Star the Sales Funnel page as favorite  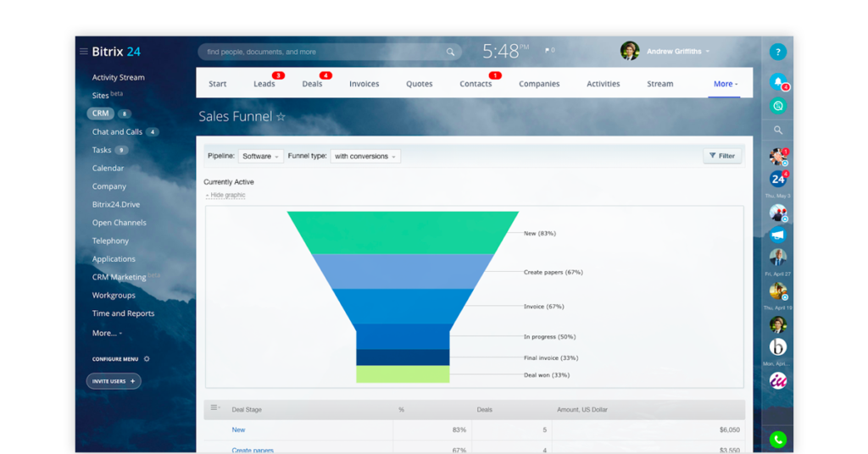tap(281, 116)
